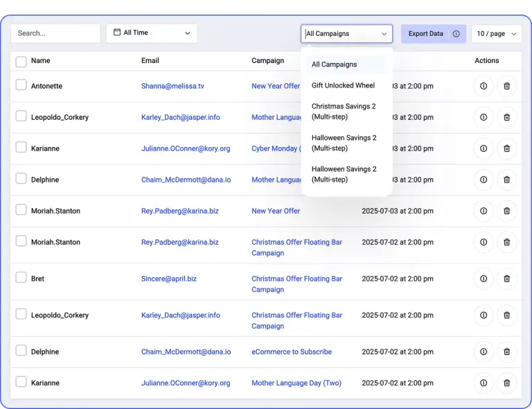532x409 pixels.
Task: Delete Moriah.Stanton Christmas Offer row
Action: [506, 242]
